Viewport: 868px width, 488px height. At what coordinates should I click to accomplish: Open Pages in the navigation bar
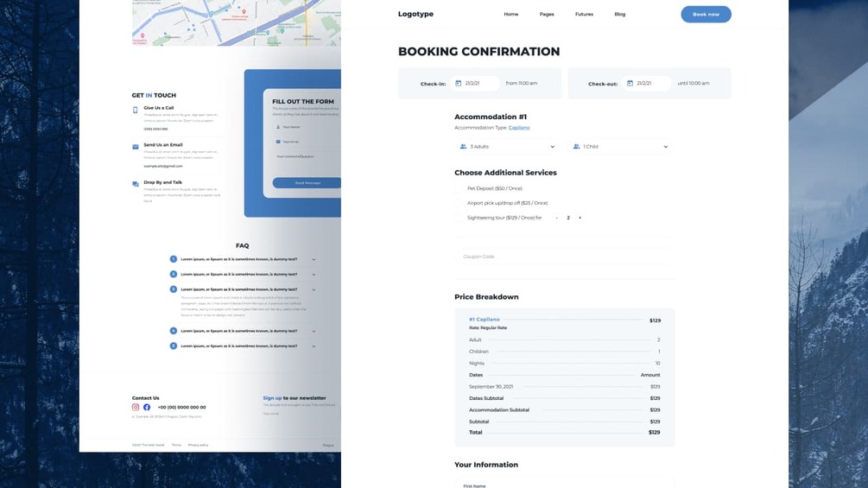coord(547,15)
